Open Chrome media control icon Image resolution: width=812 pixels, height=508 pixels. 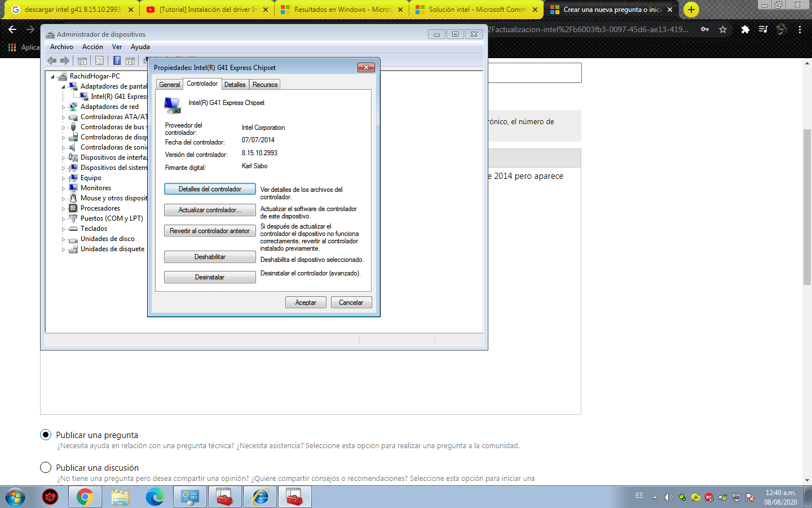click(763, 29)
